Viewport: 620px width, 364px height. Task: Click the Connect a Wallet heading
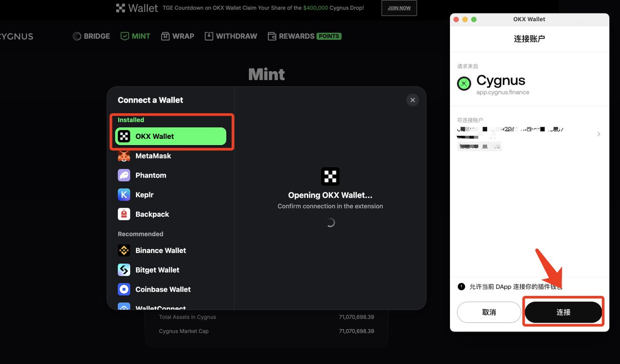[x=150, y=100]
